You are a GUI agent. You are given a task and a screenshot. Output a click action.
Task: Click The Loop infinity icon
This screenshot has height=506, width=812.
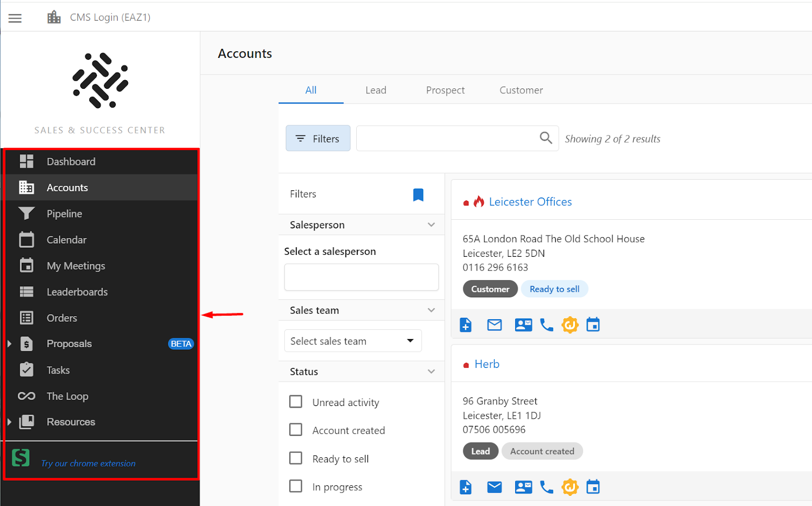pos(26,396)
